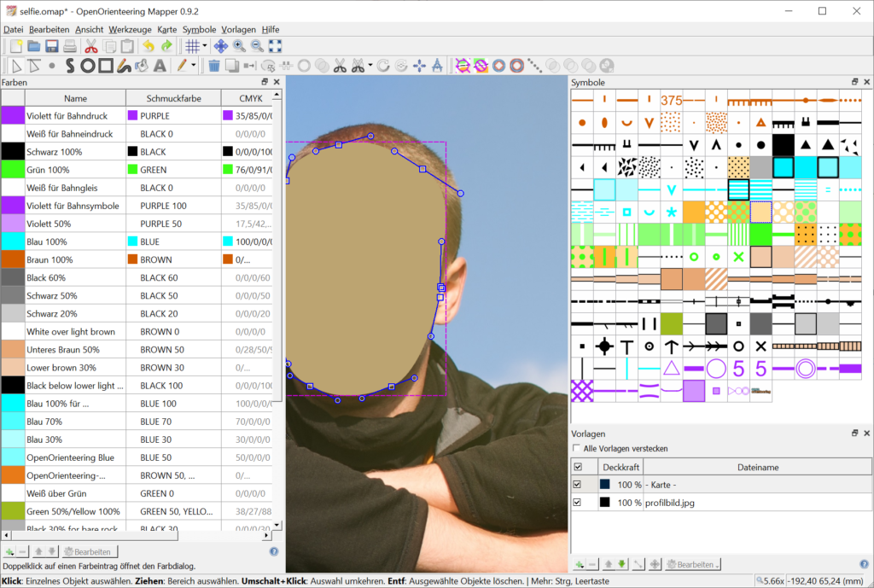Click the Zoom in magnifier icon
Viewport: 874px width, 588px height.
click(x=239, y=46)
